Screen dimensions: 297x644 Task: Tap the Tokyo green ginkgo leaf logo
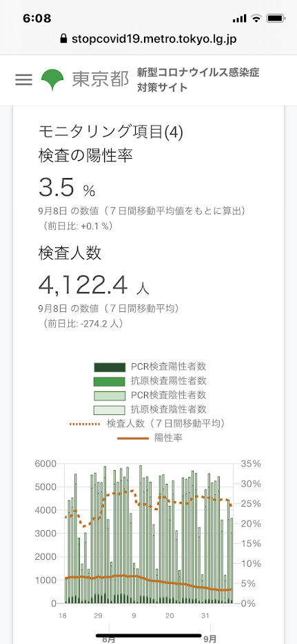(52, 80)
